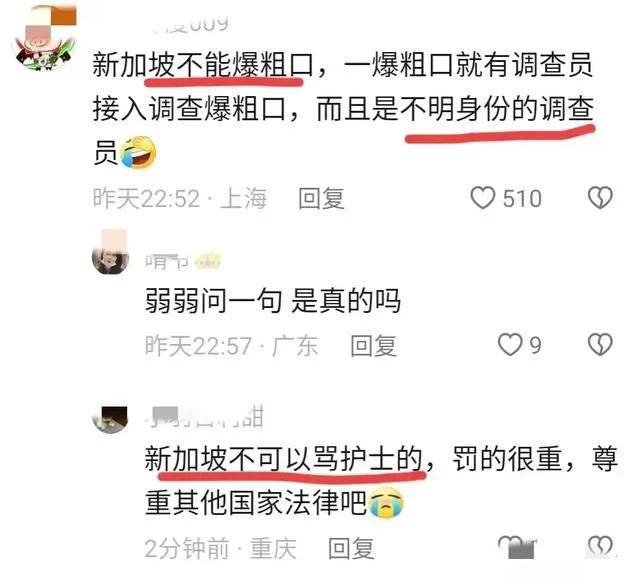Reply to the comment posted 2分钟前
640x585 pixels.
351,548
